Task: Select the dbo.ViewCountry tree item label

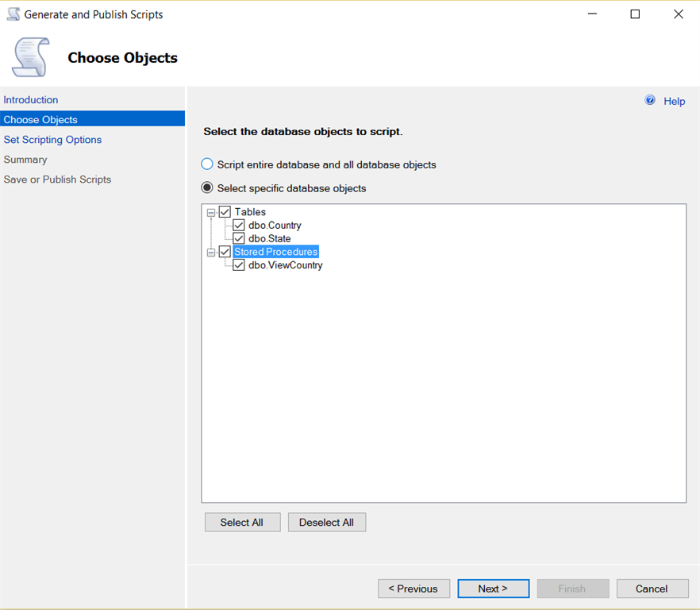Action: 285,265
